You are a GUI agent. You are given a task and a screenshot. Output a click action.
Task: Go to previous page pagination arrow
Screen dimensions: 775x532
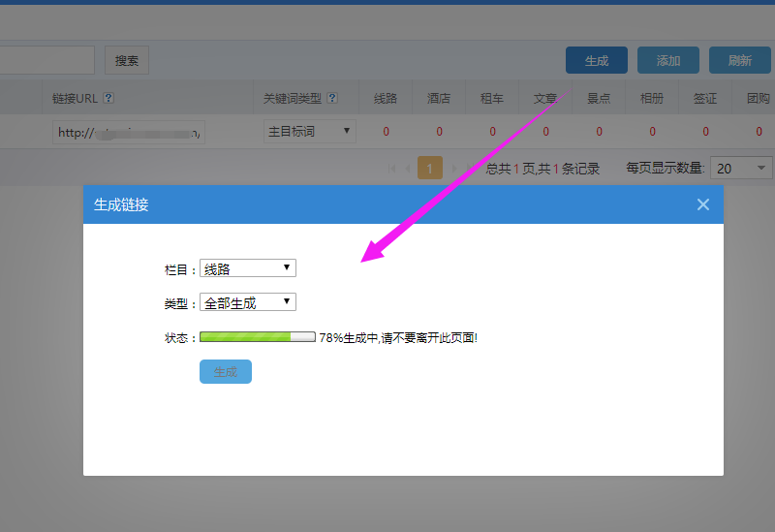[408, 169]
